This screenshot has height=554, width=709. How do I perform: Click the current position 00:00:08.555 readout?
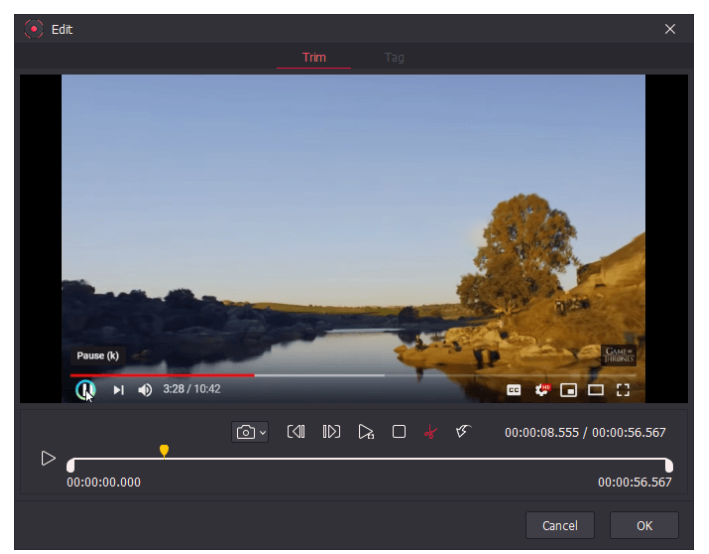542,433
